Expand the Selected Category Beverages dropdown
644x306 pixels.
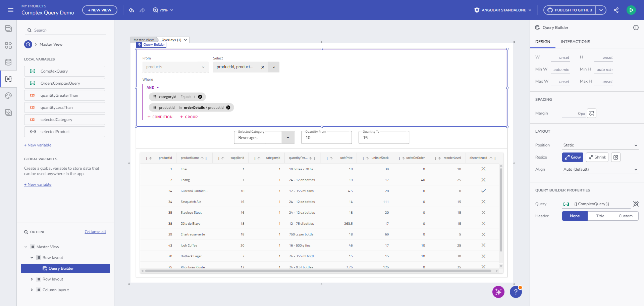click(x=288, y=138)
